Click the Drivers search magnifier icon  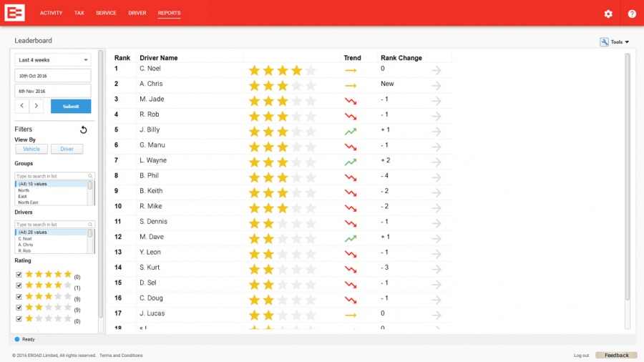point(90,225)
